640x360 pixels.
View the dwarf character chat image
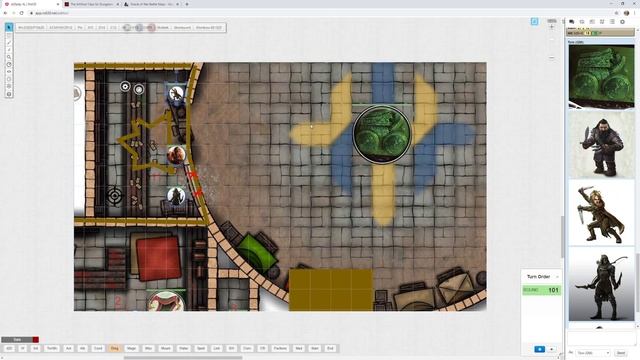pyautogui.click(x=601, y=144)
